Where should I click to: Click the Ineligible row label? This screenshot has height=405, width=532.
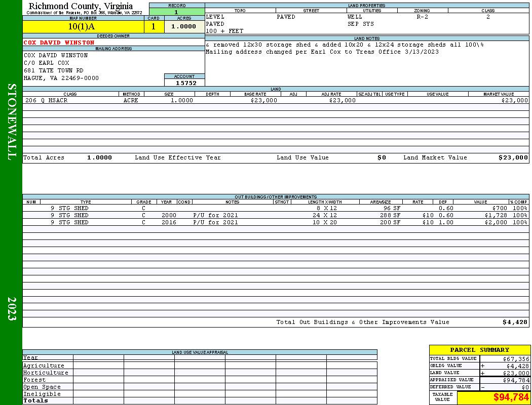[42, 394]
